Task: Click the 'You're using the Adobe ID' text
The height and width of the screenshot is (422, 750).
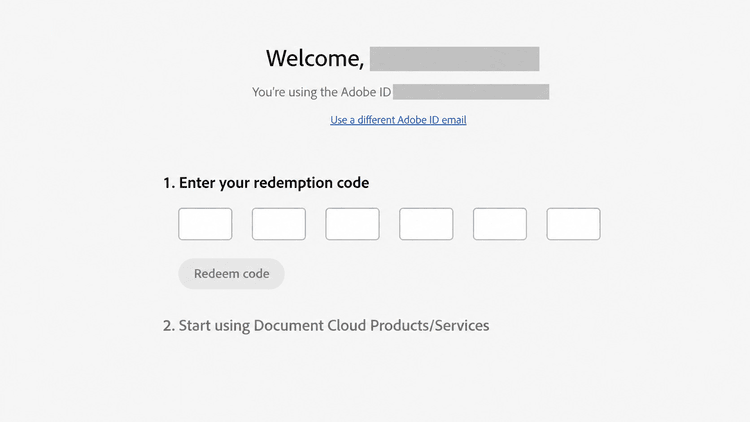Action: (x=321, y=92)
